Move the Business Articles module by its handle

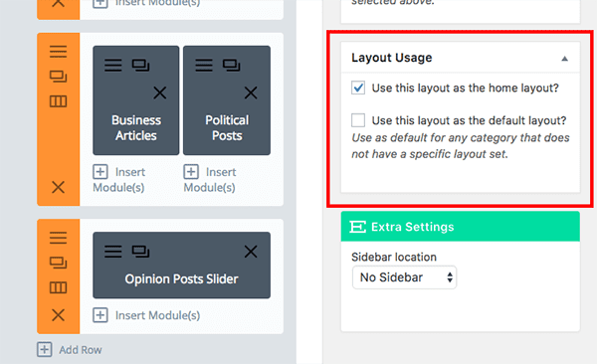pos(113,65)
